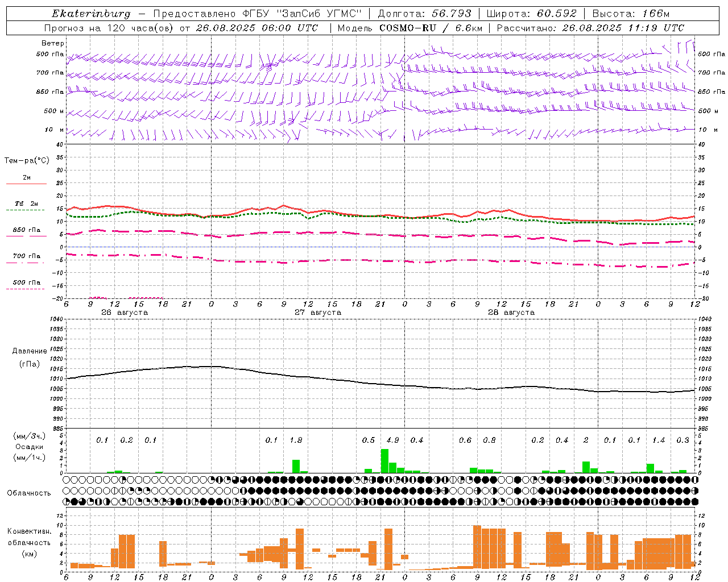Select the '(мм/1ч.)' precipitation unit label
The image size is (728, 582).
click(29, 458)
